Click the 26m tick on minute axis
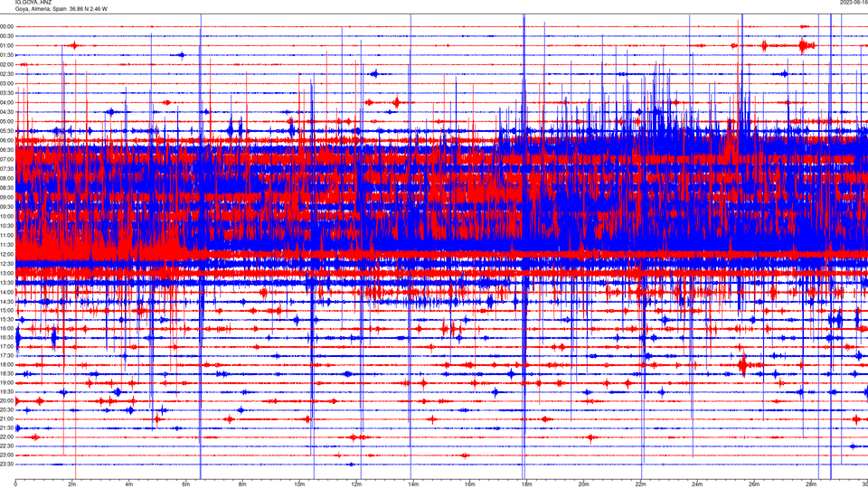 [754, 484]
